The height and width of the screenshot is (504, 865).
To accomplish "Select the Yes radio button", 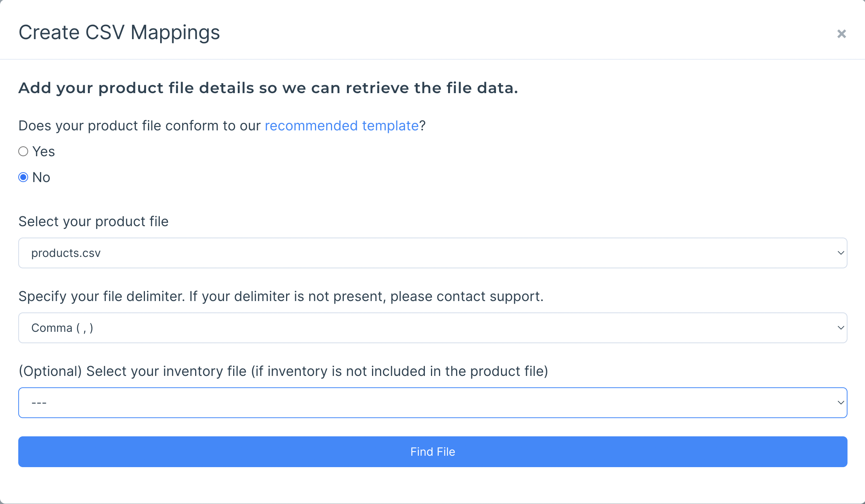I will [23, 151].
